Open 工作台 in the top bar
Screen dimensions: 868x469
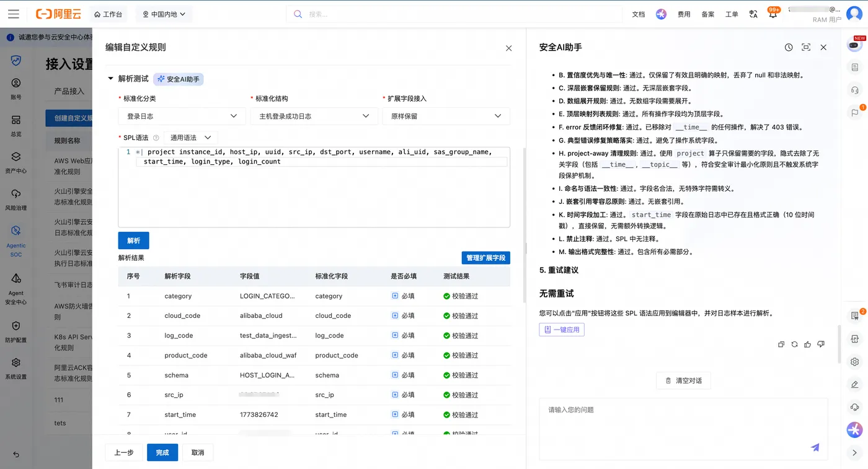pyautogui.click(x=108, y=14)
